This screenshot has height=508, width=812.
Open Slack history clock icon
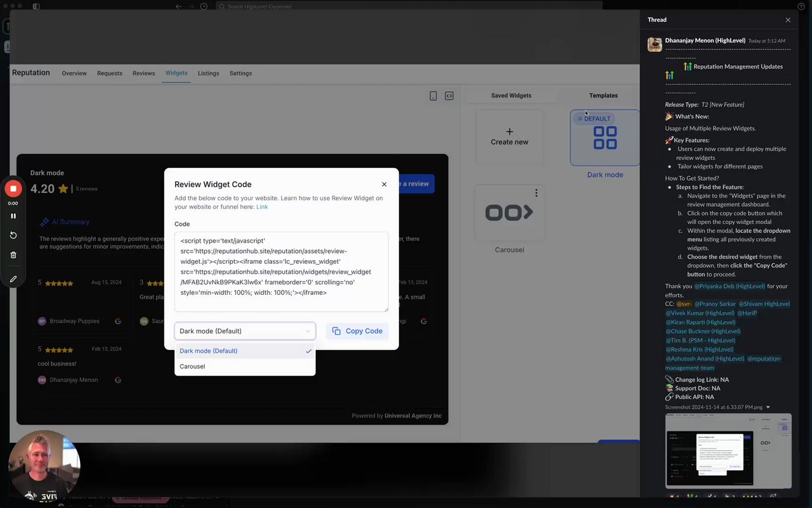pyautogui.click(x=204, y=6)
